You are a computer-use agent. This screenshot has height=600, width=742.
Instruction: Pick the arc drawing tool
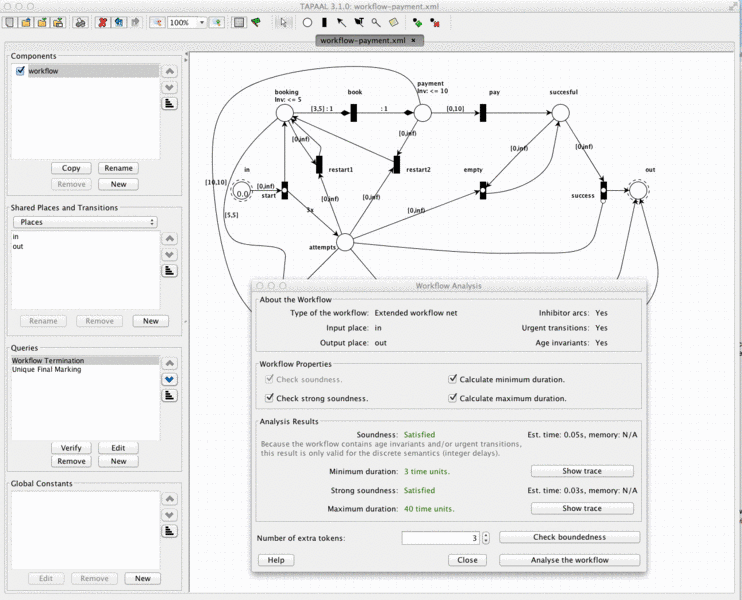coord(341,22)
